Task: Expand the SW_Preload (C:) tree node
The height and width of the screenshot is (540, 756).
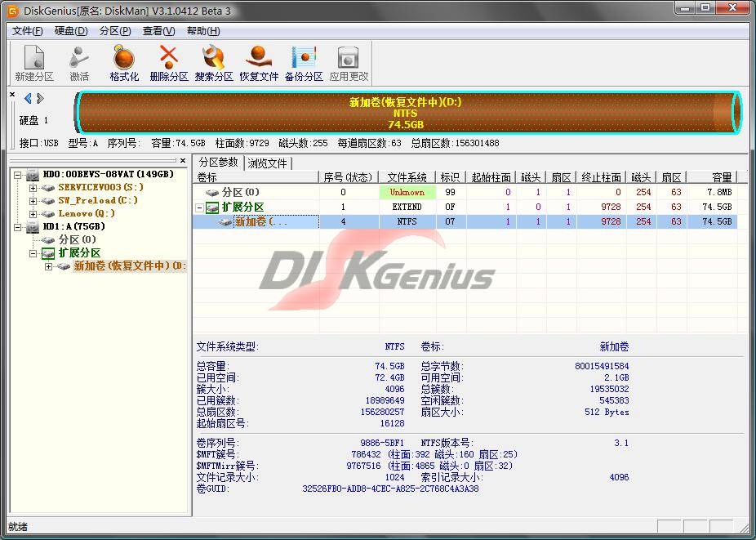Action: (x=33, y=201)
